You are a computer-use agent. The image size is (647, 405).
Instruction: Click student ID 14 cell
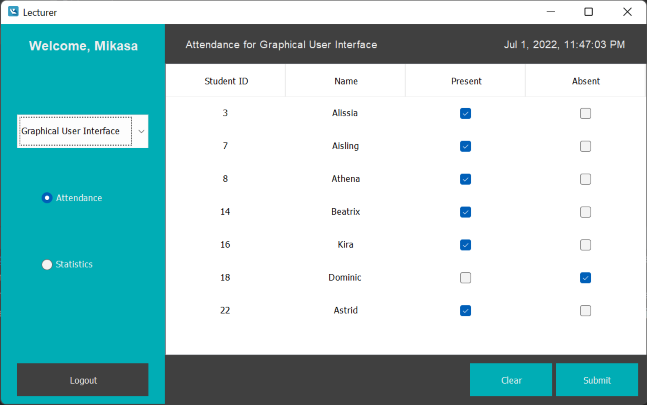(225, 212)
